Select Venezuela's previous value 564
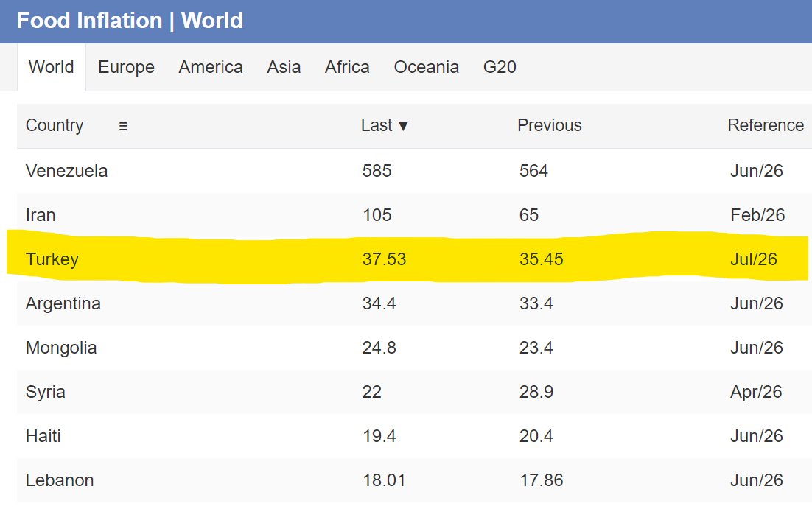812x509 pixels. [x=533, y=171]
